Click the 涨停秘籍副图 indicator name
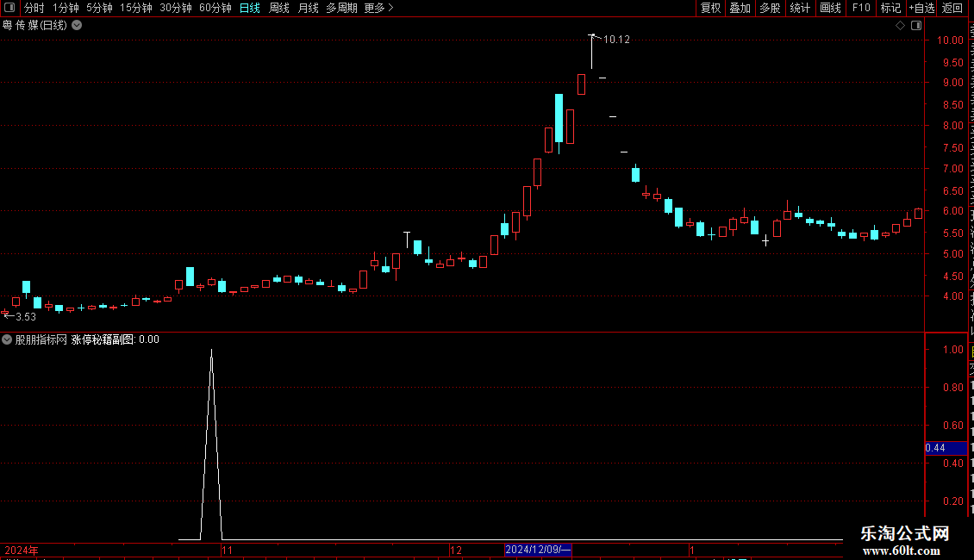Image resolution: width=974 pixels, height=560 pixels. coord(103,339)
